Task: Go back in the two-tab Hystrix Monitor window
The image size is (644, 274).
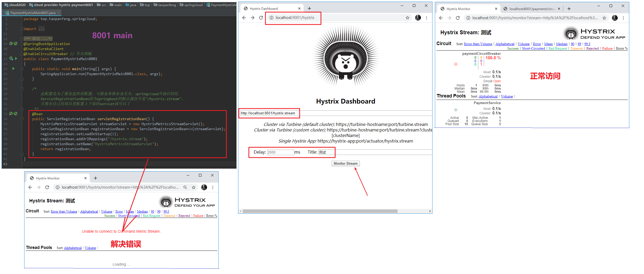Action: coord(441,18)
